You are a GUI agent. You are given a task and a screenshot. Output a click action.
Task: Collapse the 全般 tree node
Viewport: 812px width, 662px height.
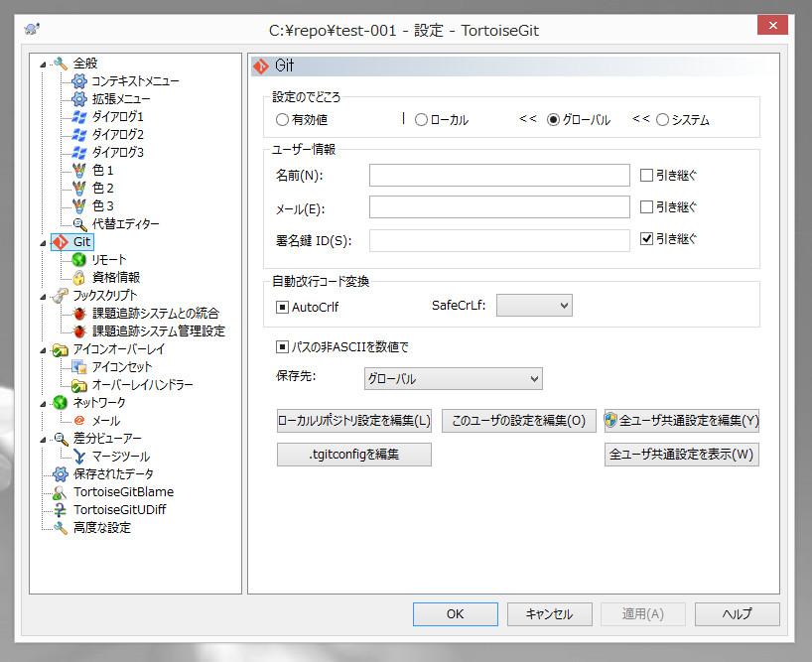[x=43, y=65]
